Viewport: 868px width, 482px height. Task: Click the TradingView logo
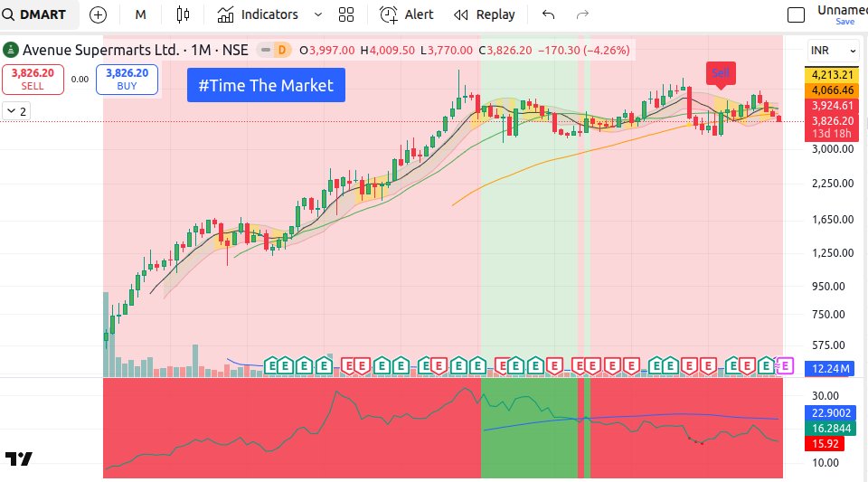click(x=19, y=458)
